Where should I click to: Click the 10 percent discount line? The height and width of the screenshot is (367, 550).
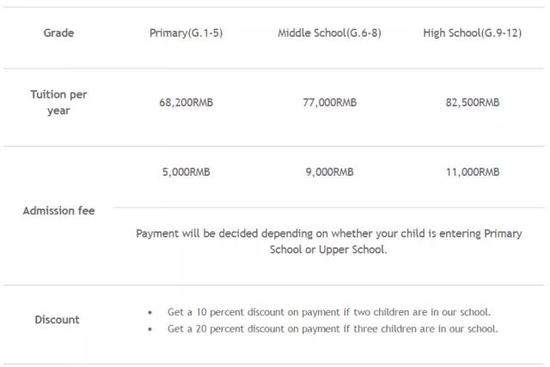329,312
